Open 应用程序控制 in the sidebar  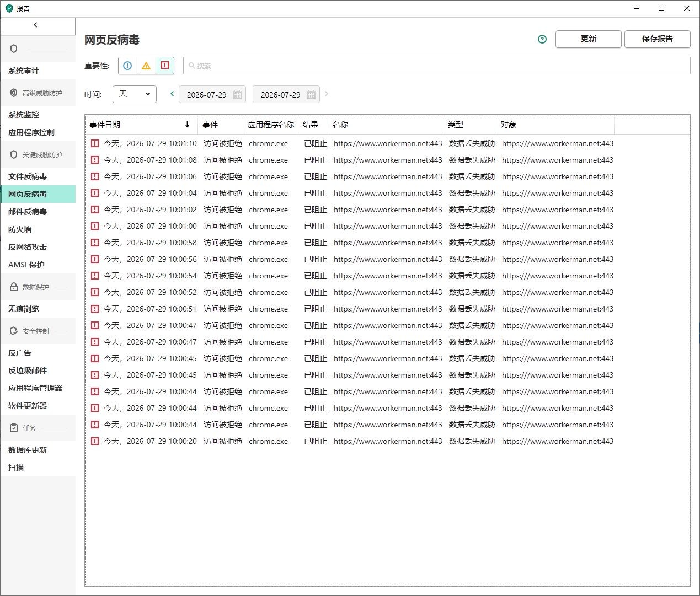pos(38,132)
